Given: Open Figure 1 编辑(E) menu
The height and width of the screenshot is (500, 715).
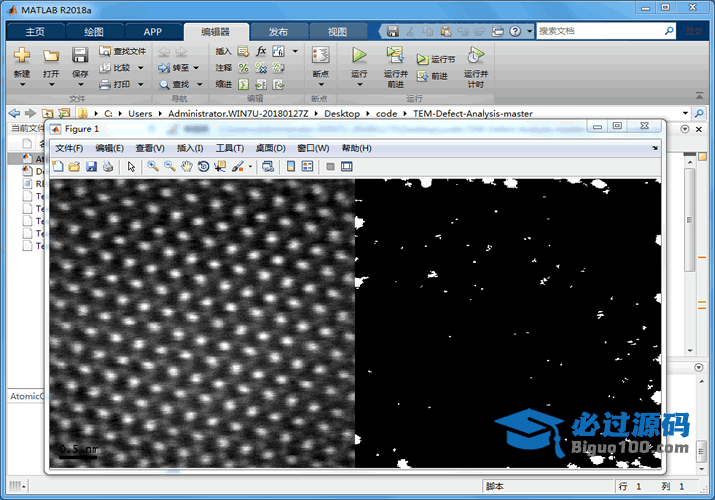Looking at the screenshot, I should [x=109, y=148].
